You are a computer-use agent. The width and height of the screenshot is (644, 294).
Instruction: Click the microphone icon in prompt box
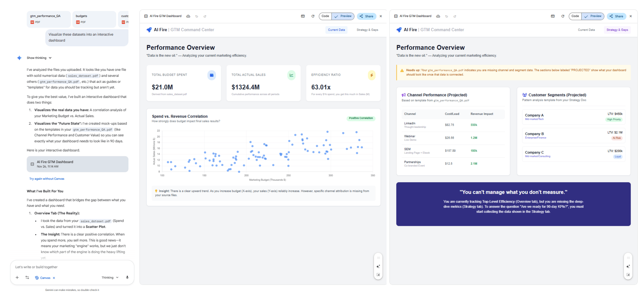pos(127,278)
